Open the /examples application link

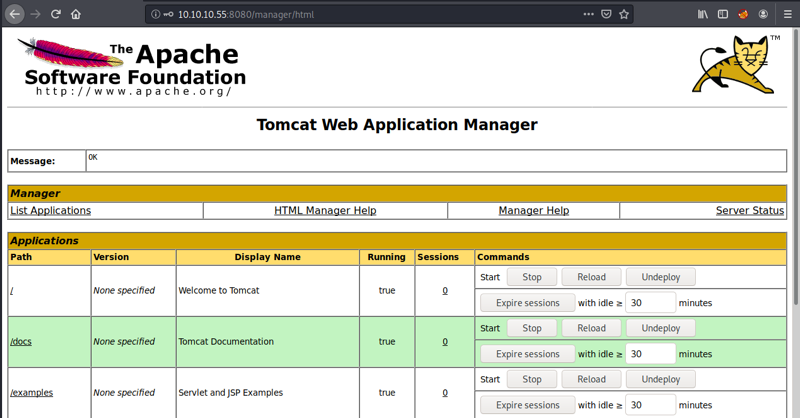[x=32, y=392]
